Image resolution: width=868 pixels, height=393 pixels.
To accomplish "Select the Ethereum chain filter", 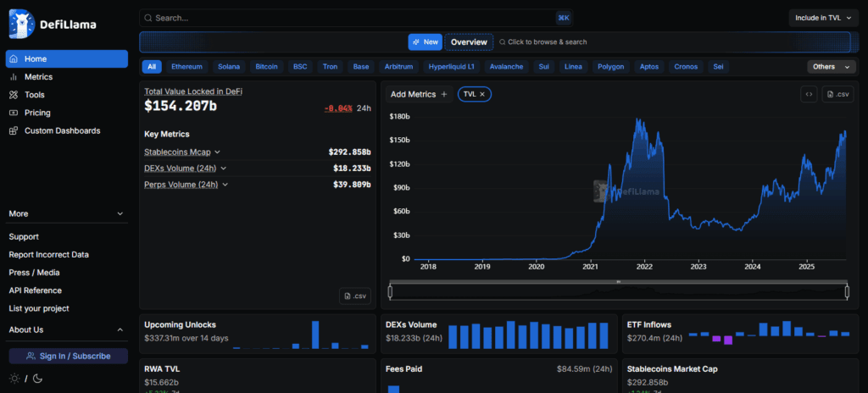I will (187, 66).
